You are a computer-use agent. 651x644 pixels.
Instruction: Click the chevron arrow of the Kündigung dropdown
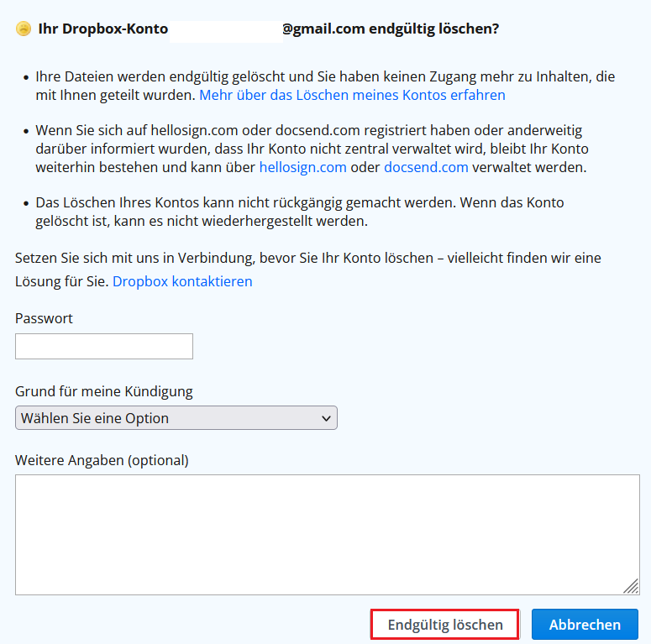[x=326, y=419]
